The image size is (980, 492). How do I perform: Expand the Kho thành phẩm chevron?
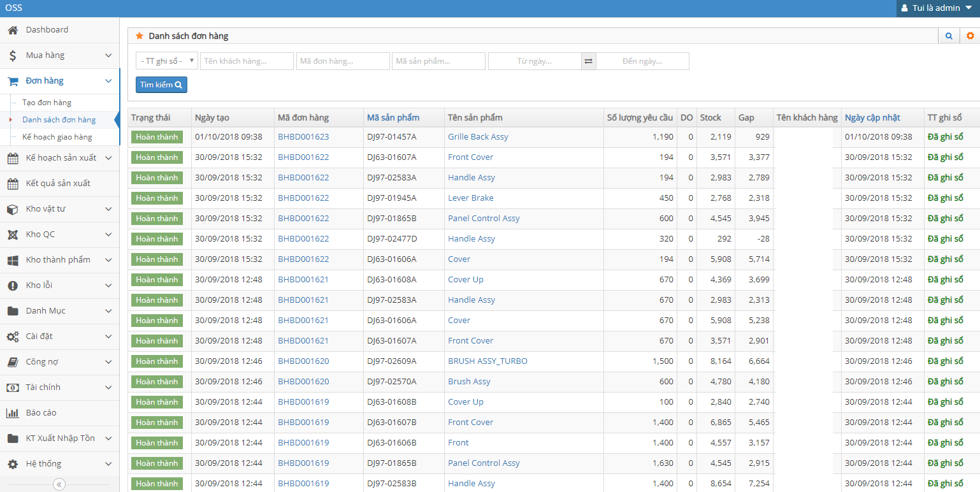tap(108, 260)
